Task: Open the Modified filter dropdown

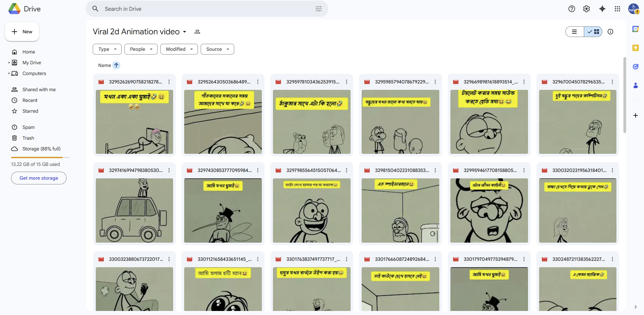Action: [179, 49]
